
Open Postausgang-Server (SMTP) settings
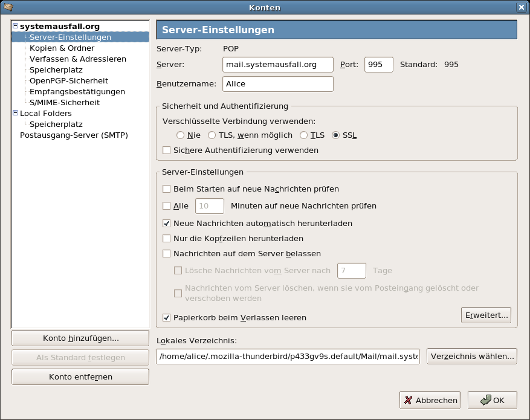[x=74, y=135]
